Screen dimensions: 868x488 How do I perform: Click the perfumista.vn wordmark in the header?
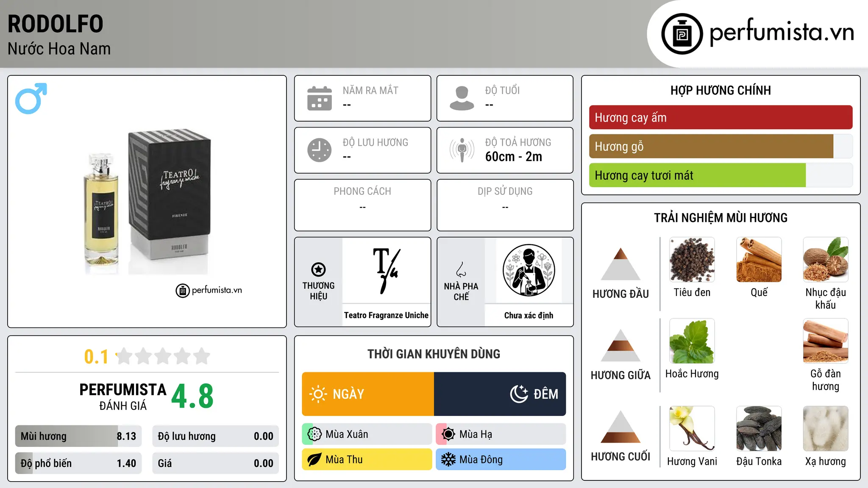(782, 32)
